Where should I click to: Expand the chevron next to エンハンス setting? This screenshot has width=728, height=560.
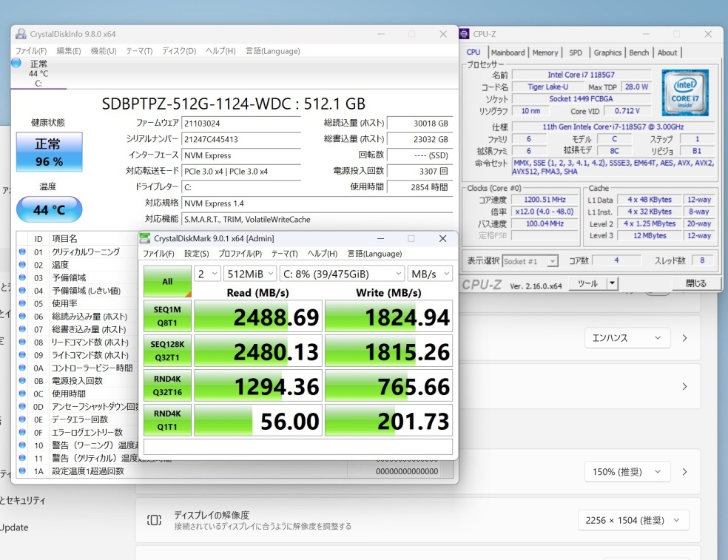(x=685, y=338)
